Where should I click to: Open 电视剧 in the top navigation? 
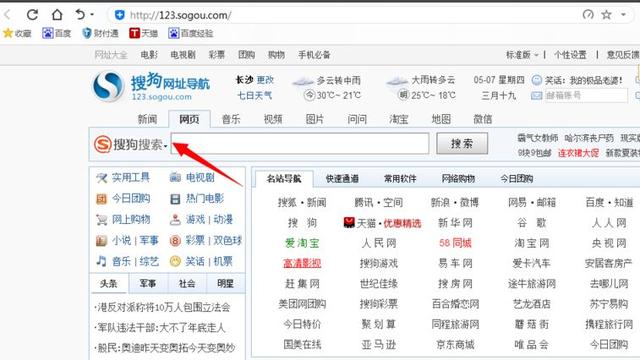click(183, 55)
